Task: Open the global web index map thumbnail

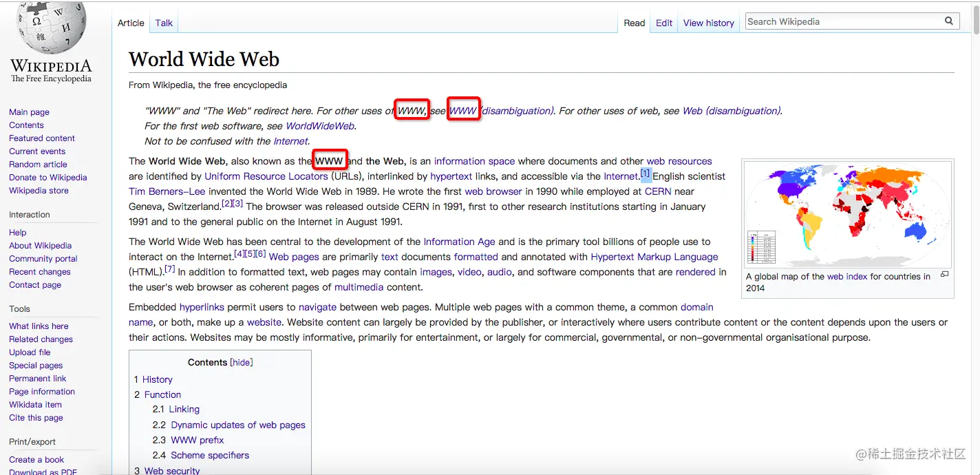Action: pyautogui.click(x=847, y=215)
